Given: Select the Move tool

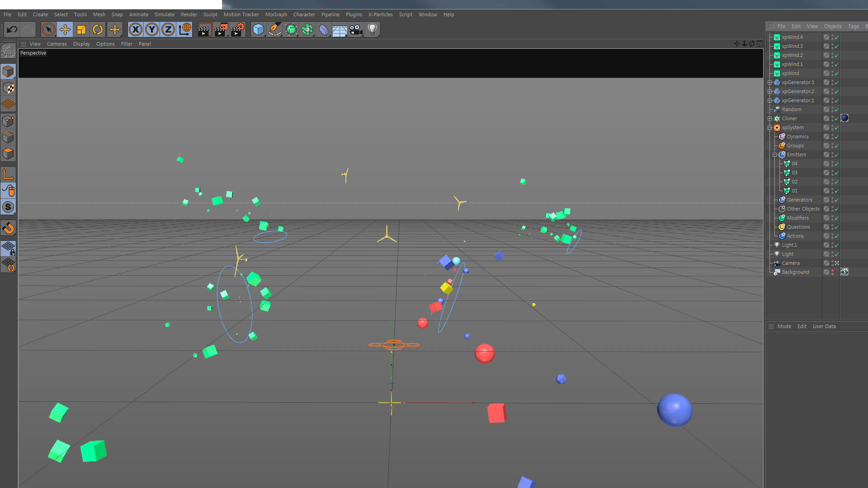Looking at the screenshot, I should (65, 30).
